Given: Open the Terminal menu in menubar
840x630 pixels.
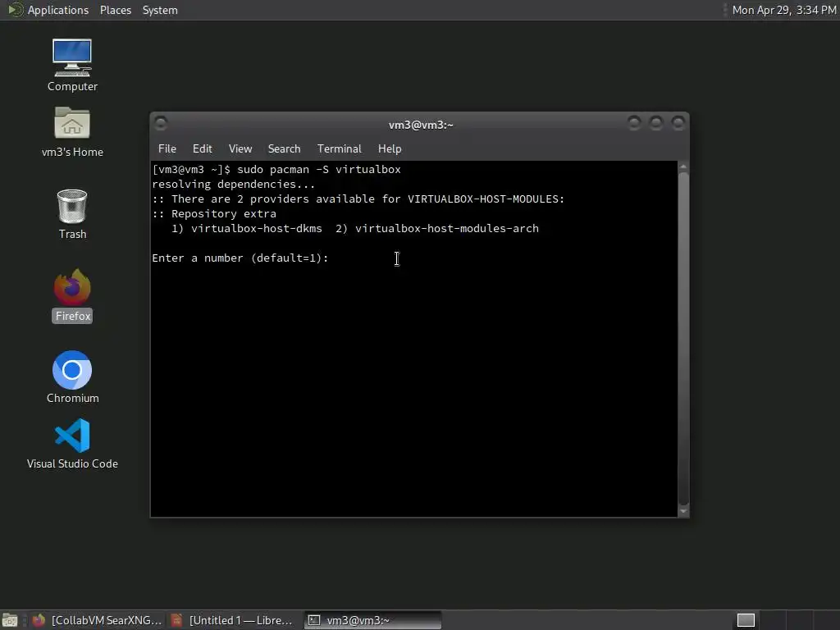Looking at the screenshot, I should pos(339,149).
